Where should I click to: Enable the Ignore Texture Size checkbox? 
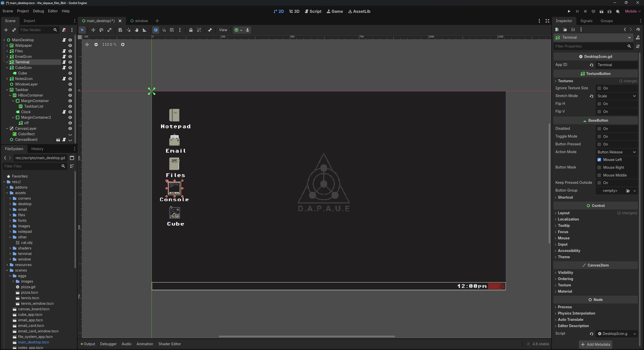tap(599, 88)
